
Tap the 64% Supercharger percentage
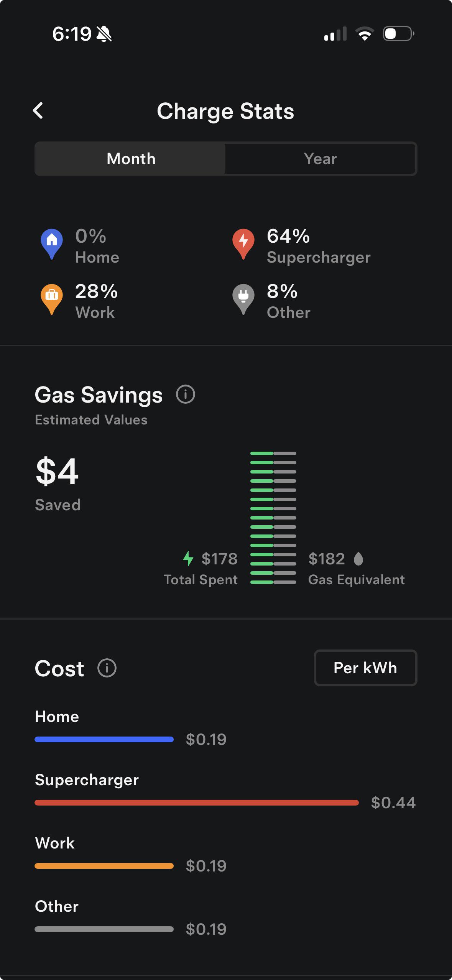coord(288,236)
